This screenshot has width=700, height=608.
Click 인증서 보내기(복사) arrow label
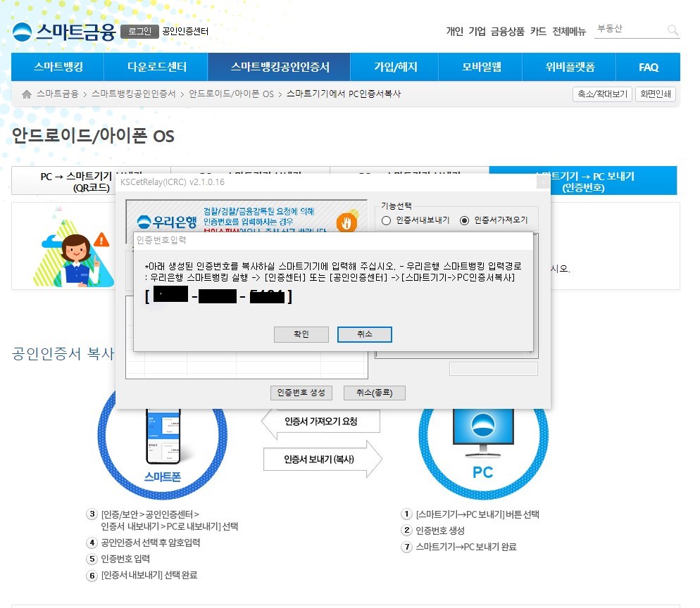click(x=319, y=459)
